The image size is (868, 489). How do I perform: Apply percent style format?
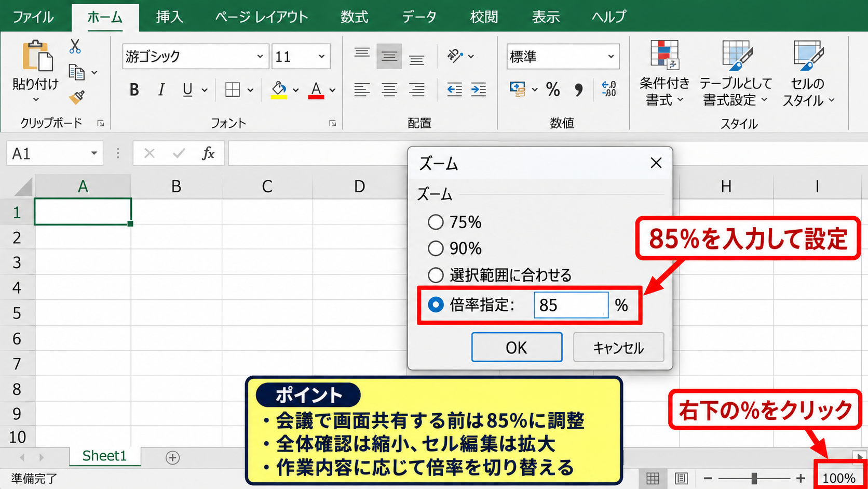pos(553,90)
